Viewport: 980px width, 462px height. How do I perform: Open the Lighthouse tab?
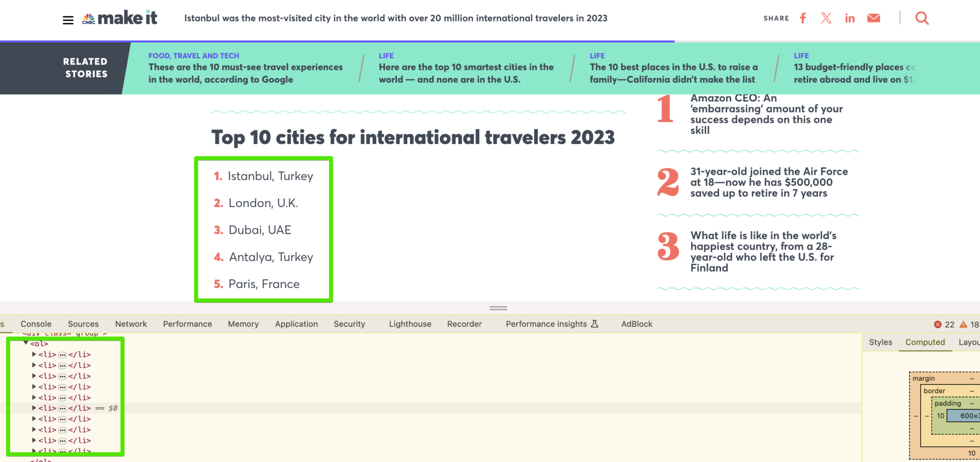point(410,324)
